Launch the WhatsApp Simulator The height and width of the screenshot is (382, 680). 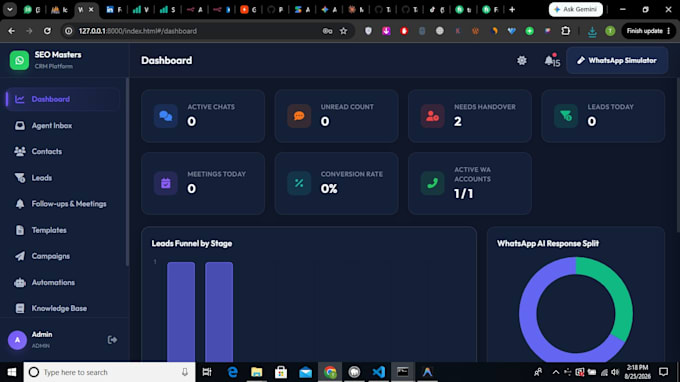click(617, 61)
